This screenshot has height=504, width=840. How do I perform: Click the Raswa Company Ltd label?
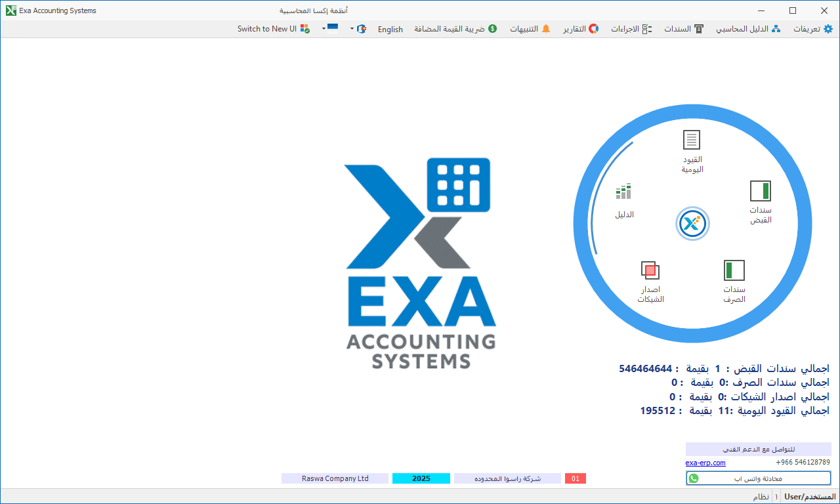pyautogui.click(x=335, y=478)
